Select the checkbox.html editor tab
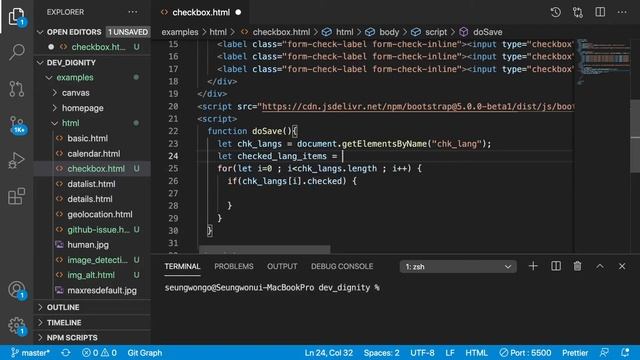 201,12
